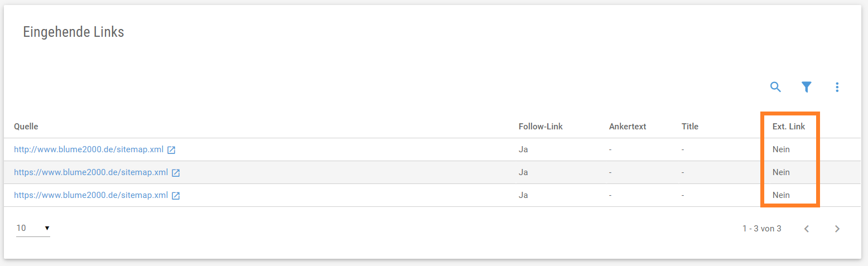Sort by the Title column header
This screenshot has width=868, height=266.
click(x=690, y=127)
